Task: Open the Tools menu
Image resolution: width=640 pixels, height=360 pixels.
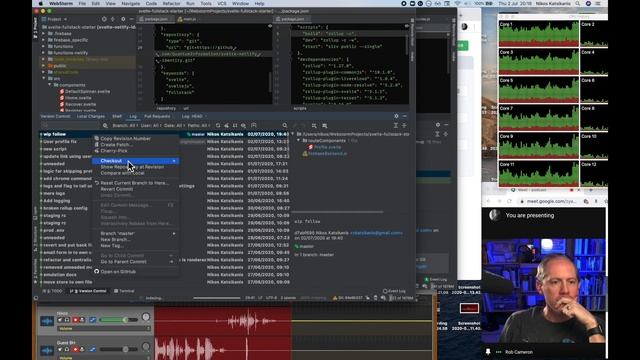Action: pyautogui.click(x=206, y=3)
